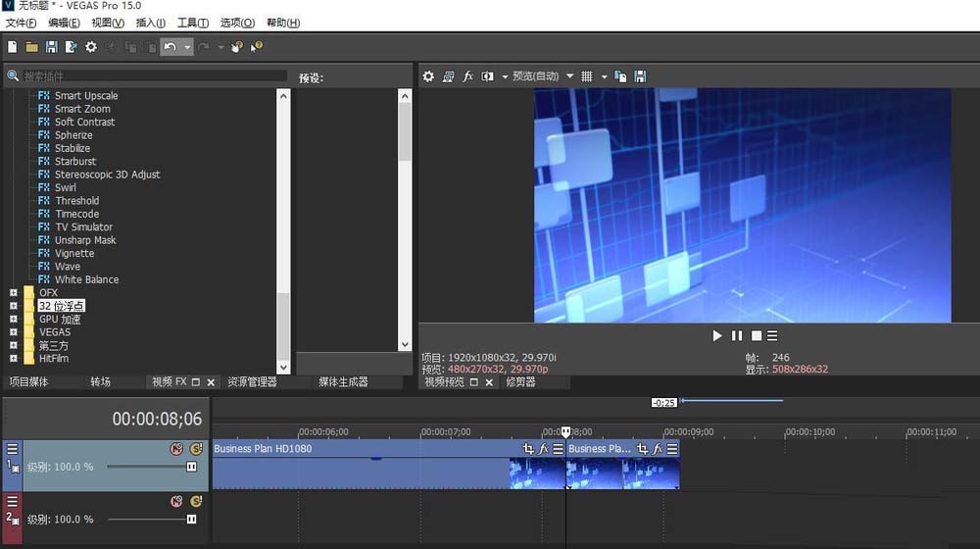Click the 搜索插件 search field

point(147,76)
